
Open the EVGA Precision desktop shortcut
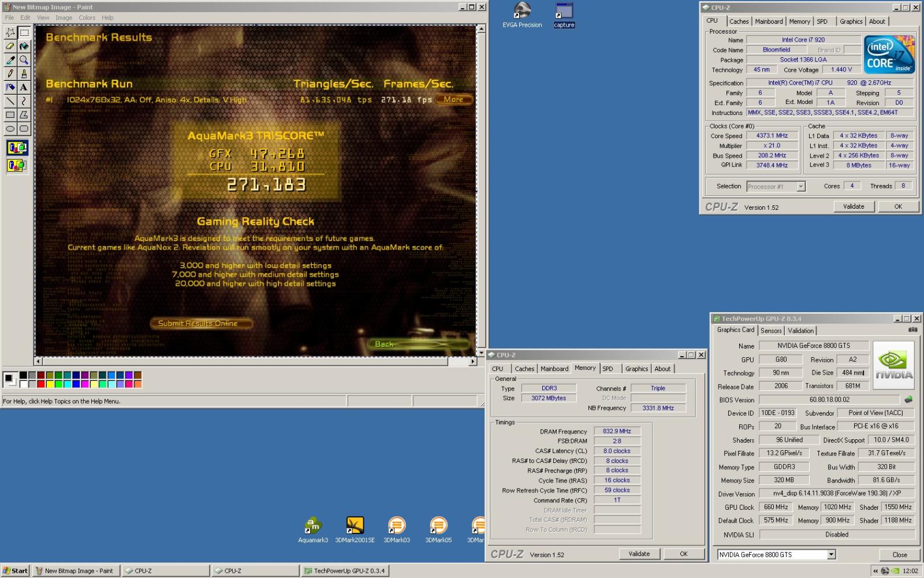522,15
